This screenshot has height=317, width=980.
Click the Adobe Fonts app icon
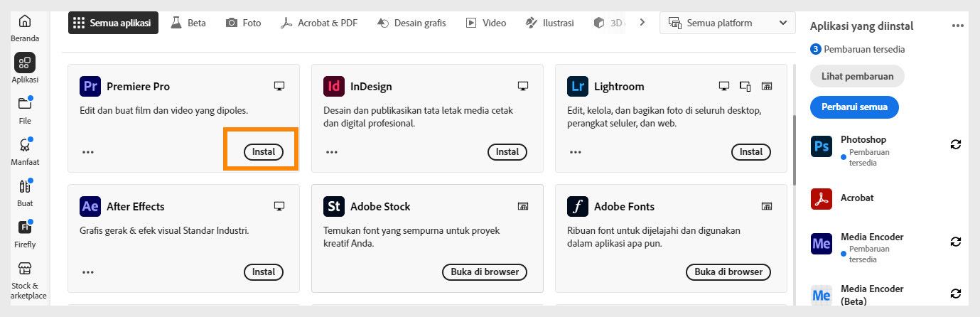[578, 206]
